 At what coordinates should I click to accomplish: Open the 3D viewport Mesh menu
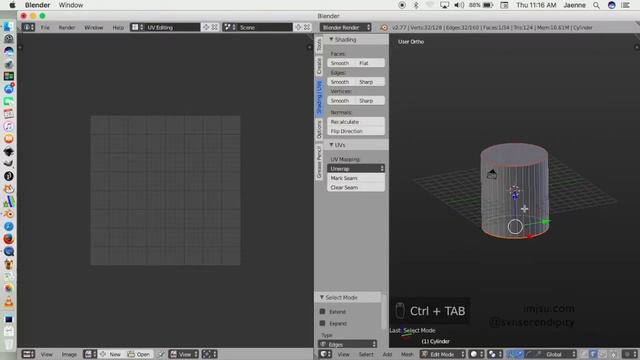click(x=407, y=354)
